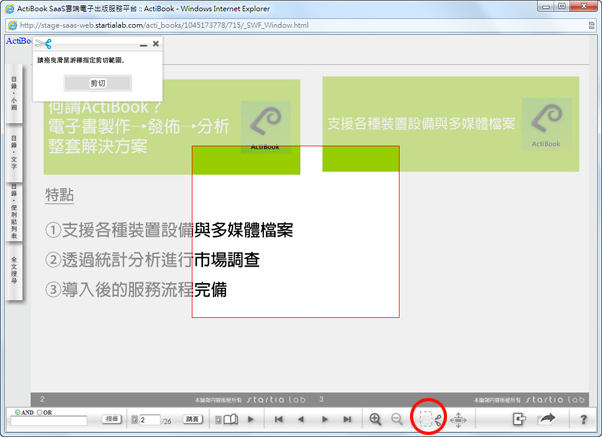Open the 目錄・文字 text index side tab
This screenshot has height=437, width=602.
click(x=14, y=152)
